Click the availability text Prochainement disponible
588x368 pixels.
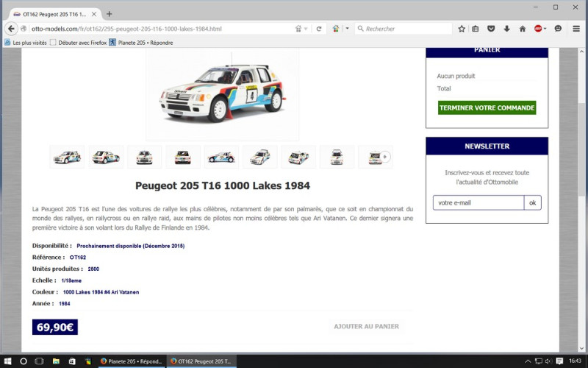click(x=131, y=246)
